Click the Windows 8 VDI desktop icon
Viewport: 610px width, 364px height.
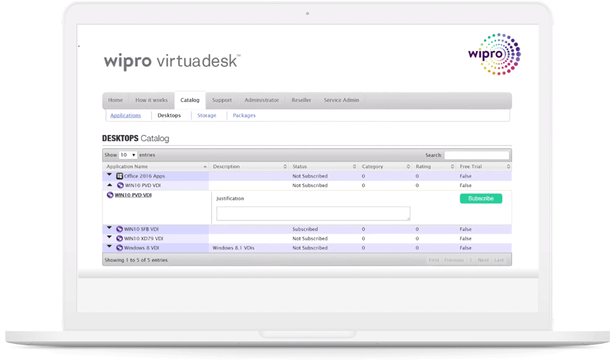click(120, 248)
